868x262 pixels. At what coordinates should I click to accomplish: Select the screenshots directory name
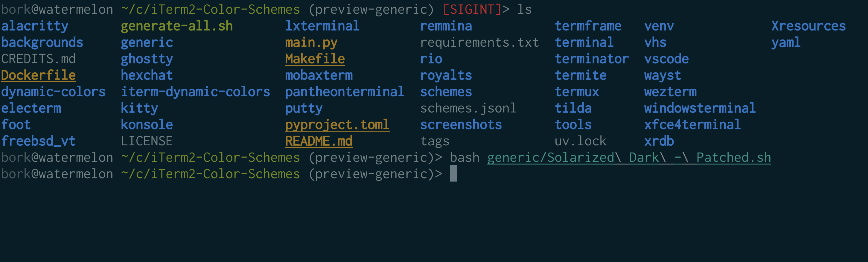(x=461, y=125)
